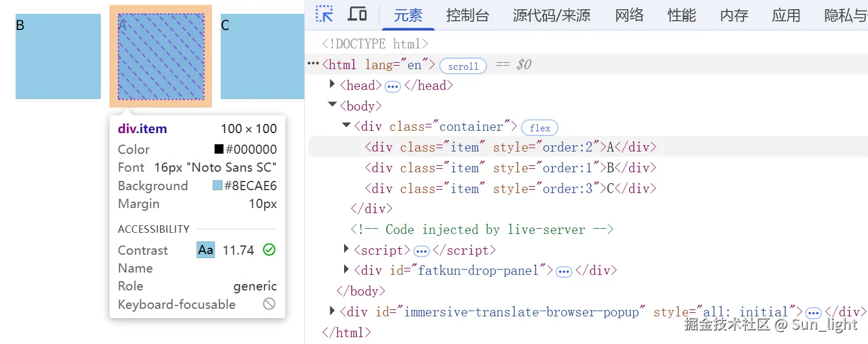Click the green contrast pass checkmark
The width and height of the screenshot is (868, 344).
click(x=269, y=250)
